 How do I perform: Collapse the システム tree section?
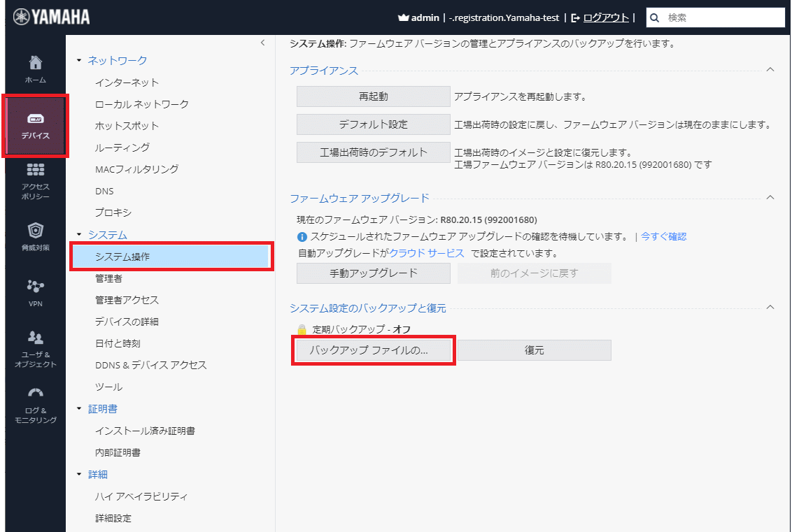point(80,235)
